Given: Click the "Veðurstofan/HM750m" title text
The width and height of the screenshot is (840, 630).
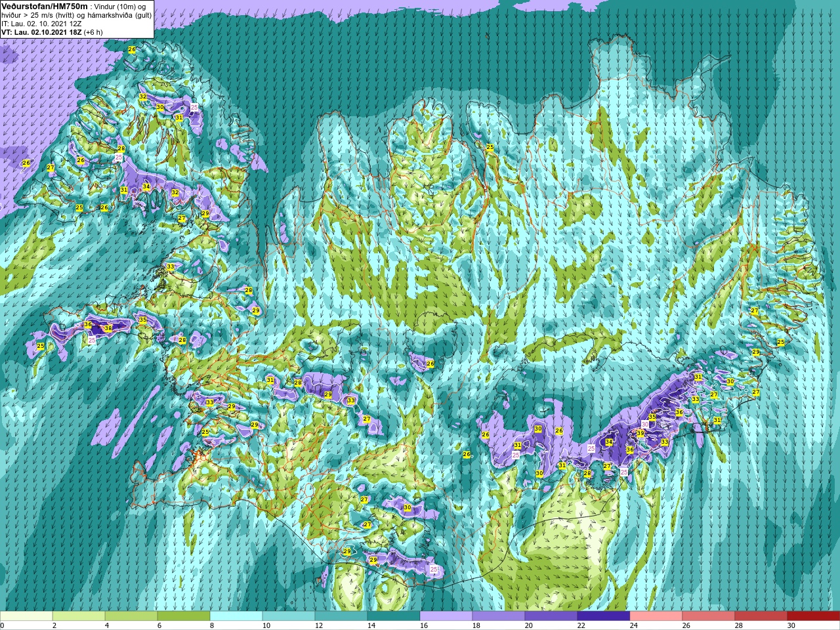Looking at the screenshot, I should pos(45,6).
